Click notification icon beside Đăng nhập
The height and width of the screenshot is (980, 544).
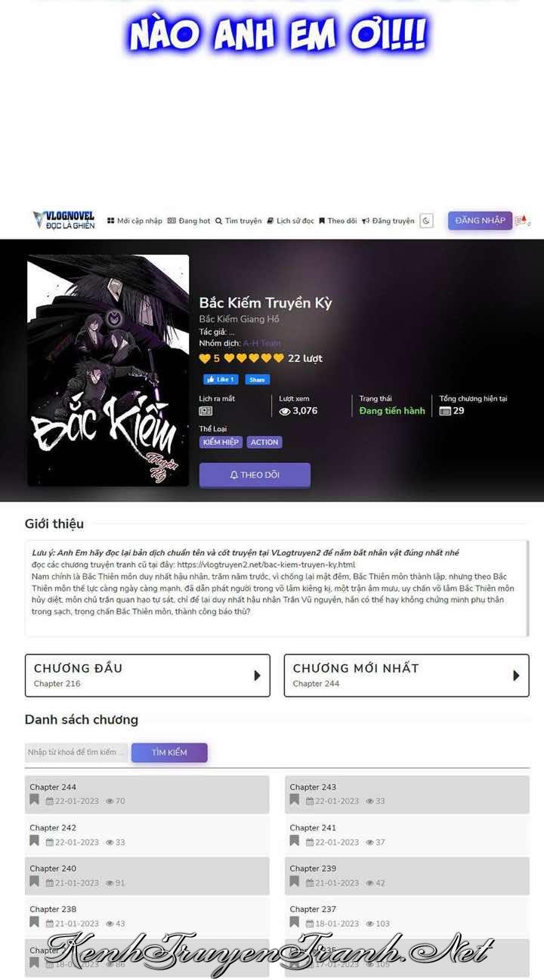tap(522, 221)
